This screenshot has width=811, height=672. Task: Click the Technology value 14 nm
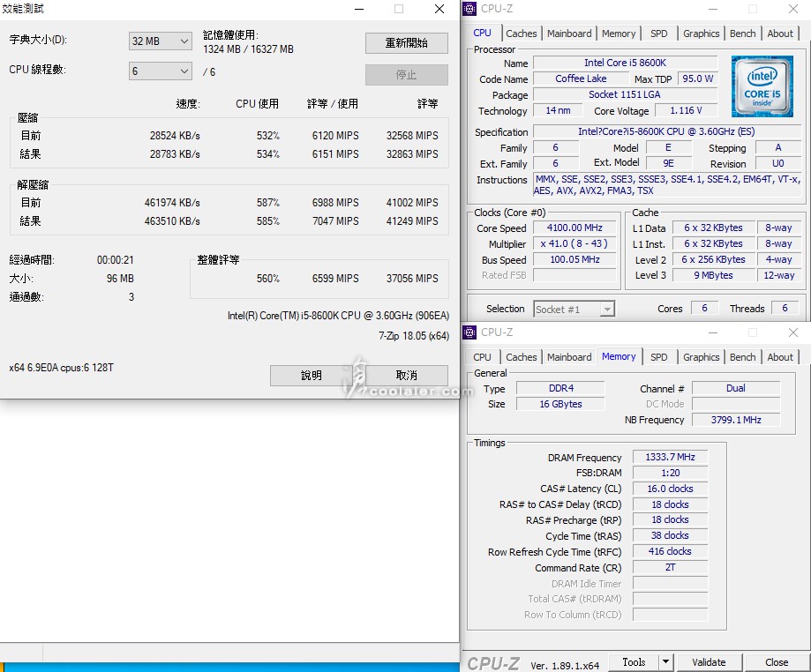coord(558,110)
